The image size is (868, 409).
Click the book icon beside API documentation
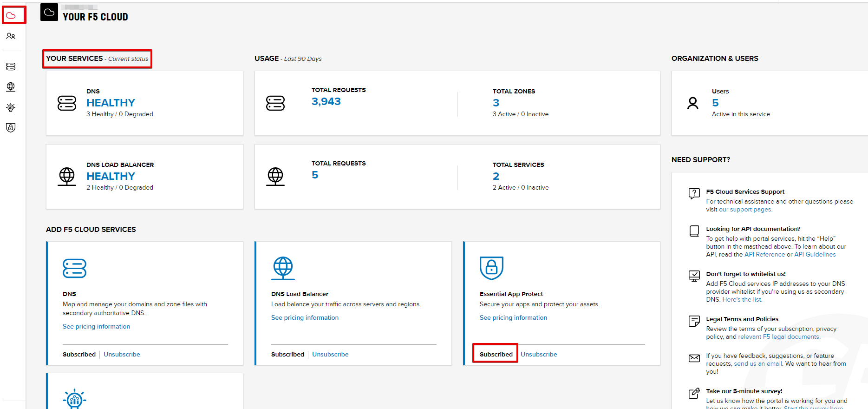point(694,231)
